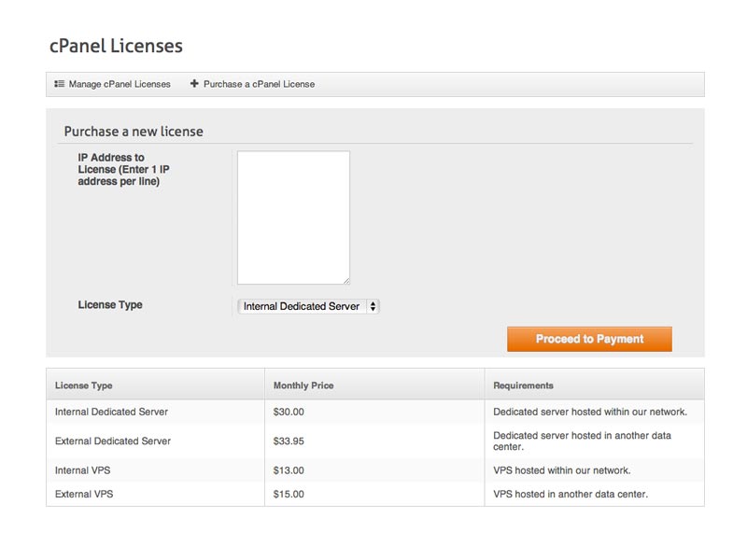Click the $30.00 price cell
747x560 pixels.
pyautogui.click(x=374, y=412)
